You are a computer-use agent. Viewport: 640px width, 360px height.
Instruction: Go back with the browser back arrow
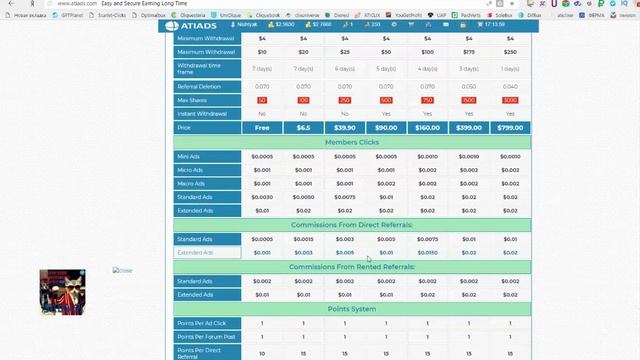click(x=11, y=3)
